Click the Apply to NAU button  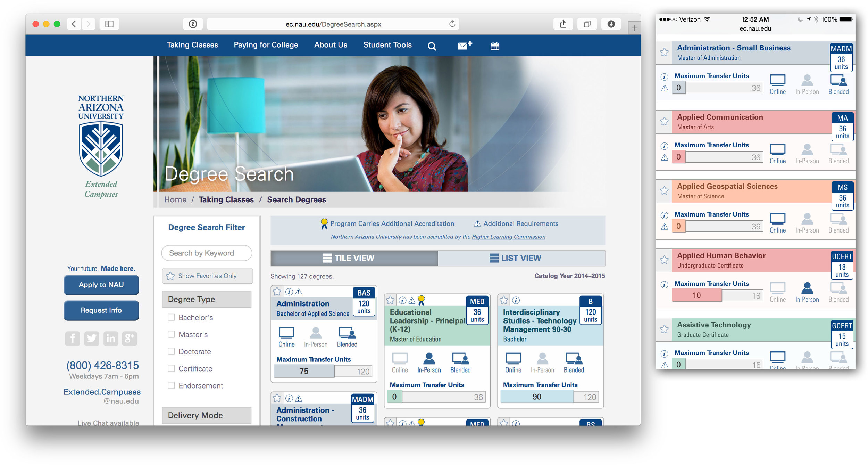pos(101,285)
